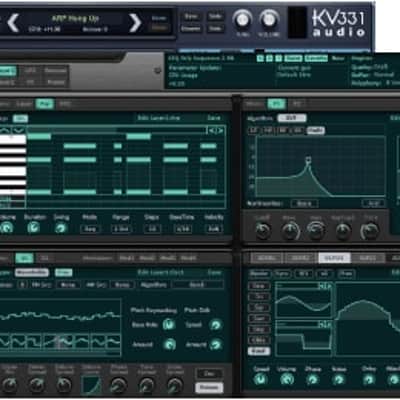Click the Browser button in the header

tap(191, 29)
